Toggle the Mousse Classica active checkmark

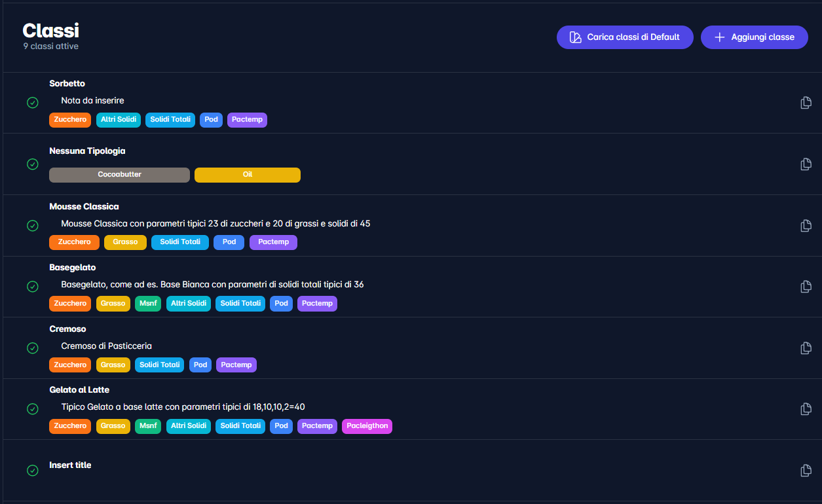32,226
